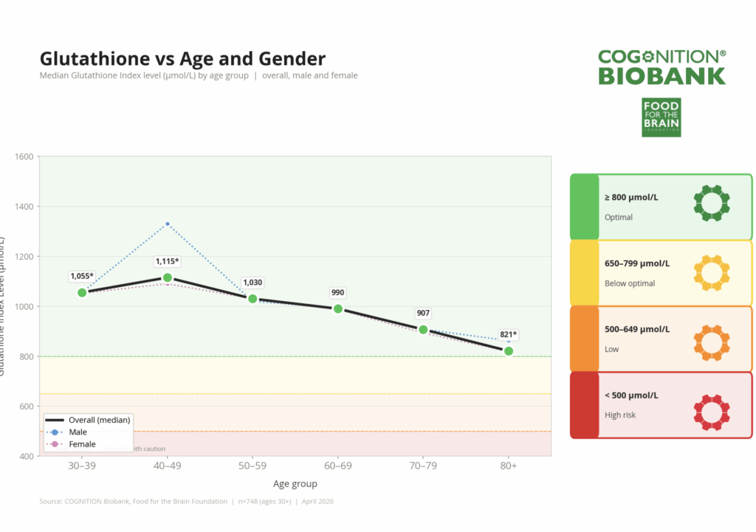Click the Overall (median) legend line
Screen dimensions: 756x532
pos(55,419)
